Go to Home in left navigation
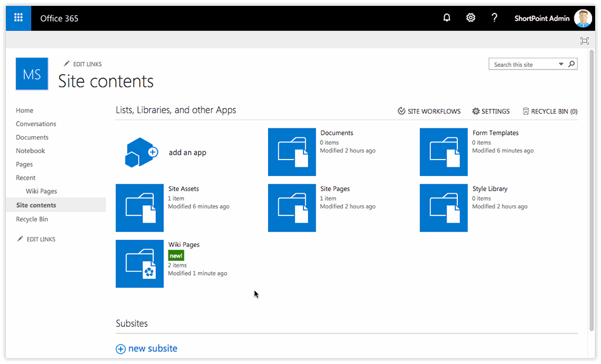Screen dimensions: 601x364 click(25, 110)
